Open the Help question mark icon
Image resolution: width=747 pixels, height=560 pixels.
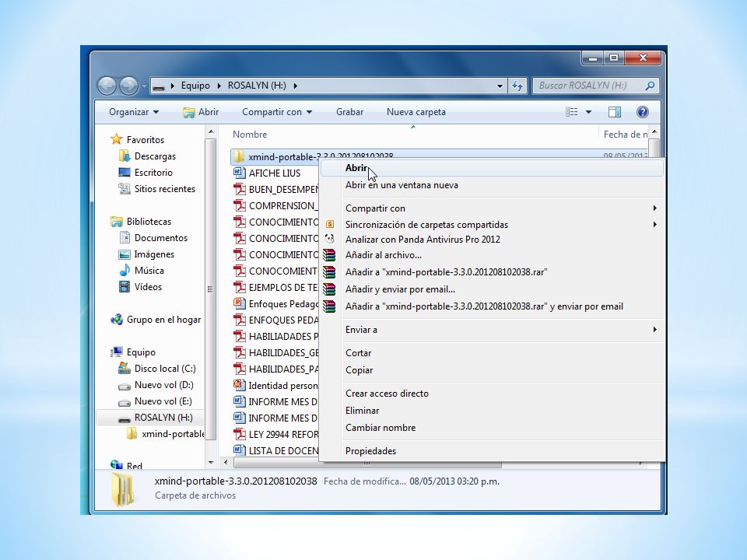(x=642, y=112)
